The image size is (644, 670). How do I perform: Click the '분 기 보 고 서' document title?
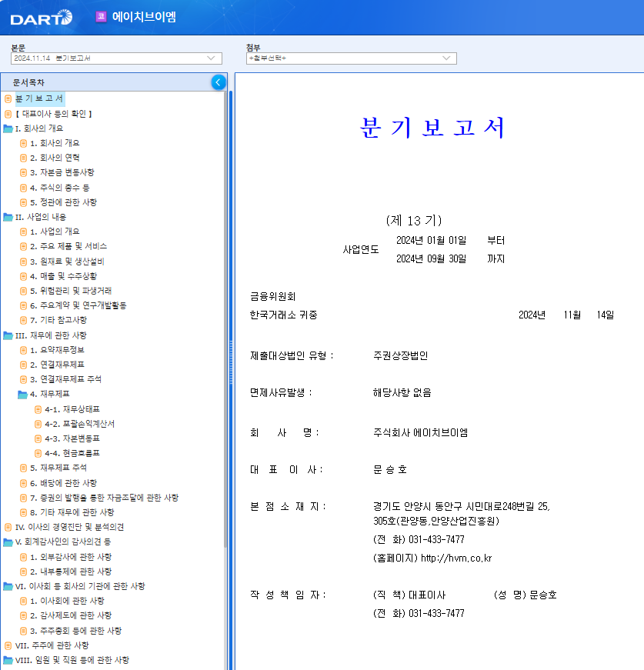click(x=432, y=128)
